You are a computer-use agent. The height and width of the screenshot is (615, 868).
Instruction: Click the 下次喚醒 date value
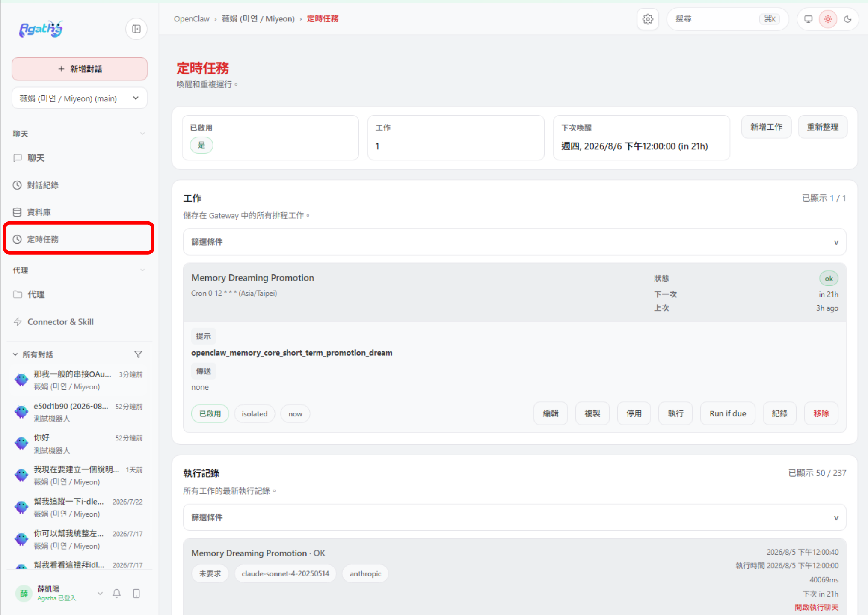point(634,146)
